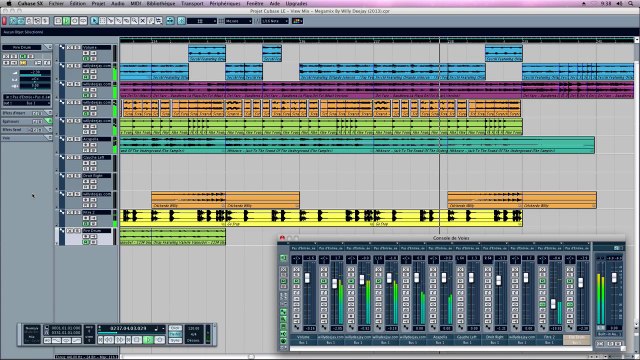Click Go to Start on transport panel
Image resolution: width=640 pixels, height=360 pixels.
click(100, 340)
